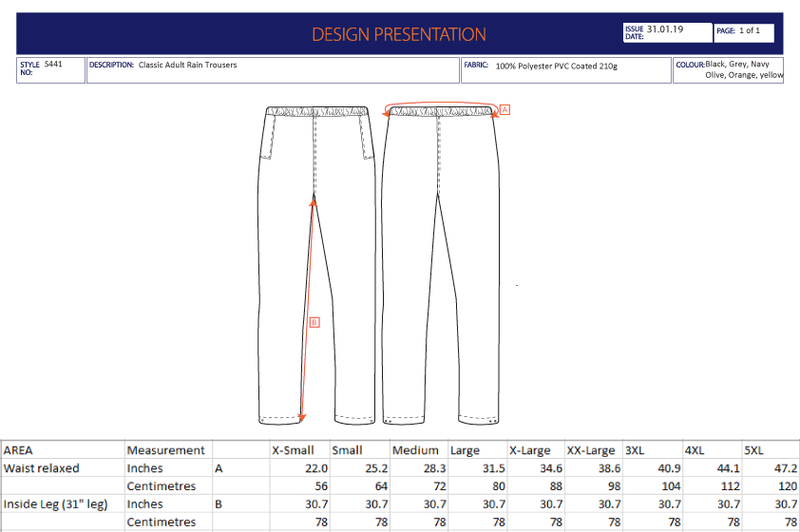Viewport: 800px width, 532px height.
Task: Click the 5XL inside leg value 30.7
Action: pyautogui.click(x=786, y=503)
